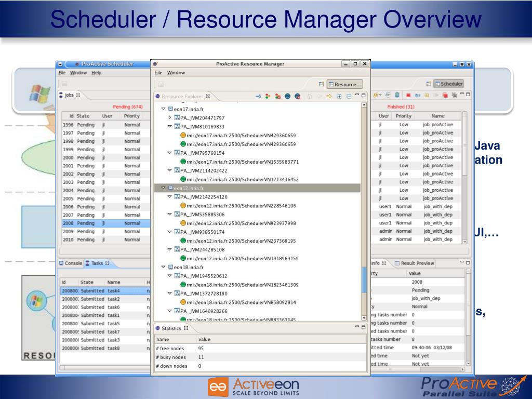Select node rmi://eon12.inria.fr:2500/SchedulerVN923937998
Screen dimensions: 532x399
coord(237,223)
